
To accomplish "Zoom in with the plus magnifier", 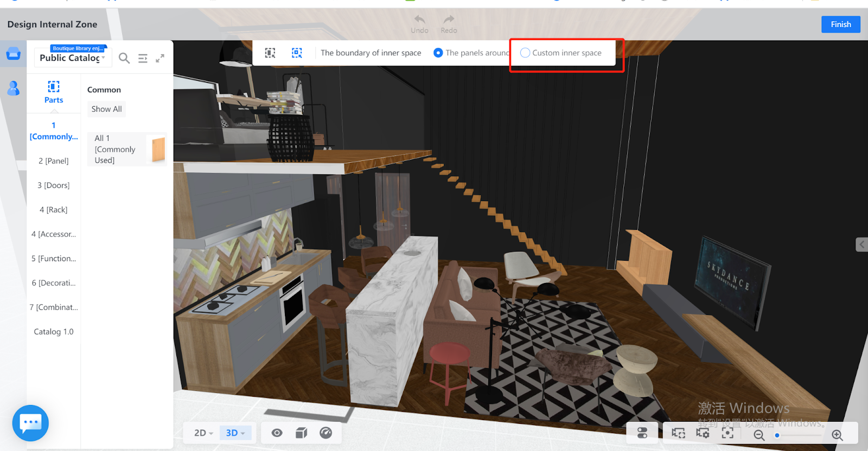I will click(x=838, y=435).
